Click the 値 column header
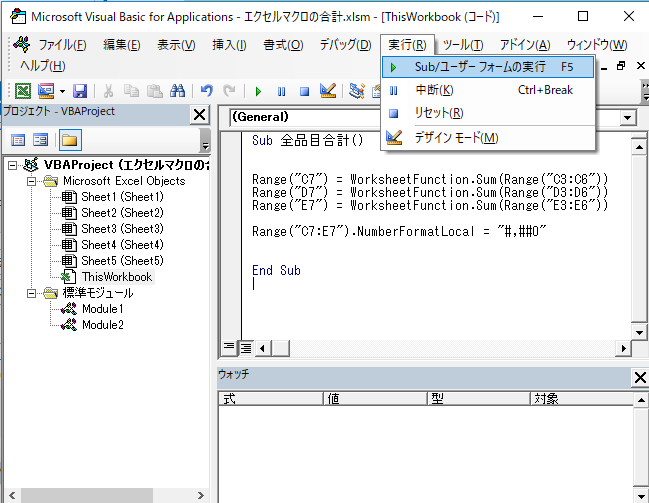Image resolution: width=649 pixels, height=503 pixels. [x=375, y=399]
